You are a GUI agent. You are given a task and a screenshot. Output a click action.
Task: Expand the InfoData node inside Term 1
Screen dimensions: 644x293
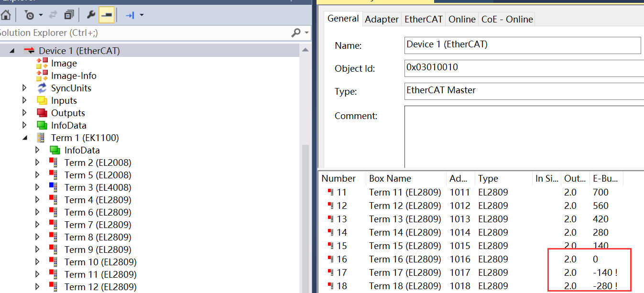[x=38, y=150]
